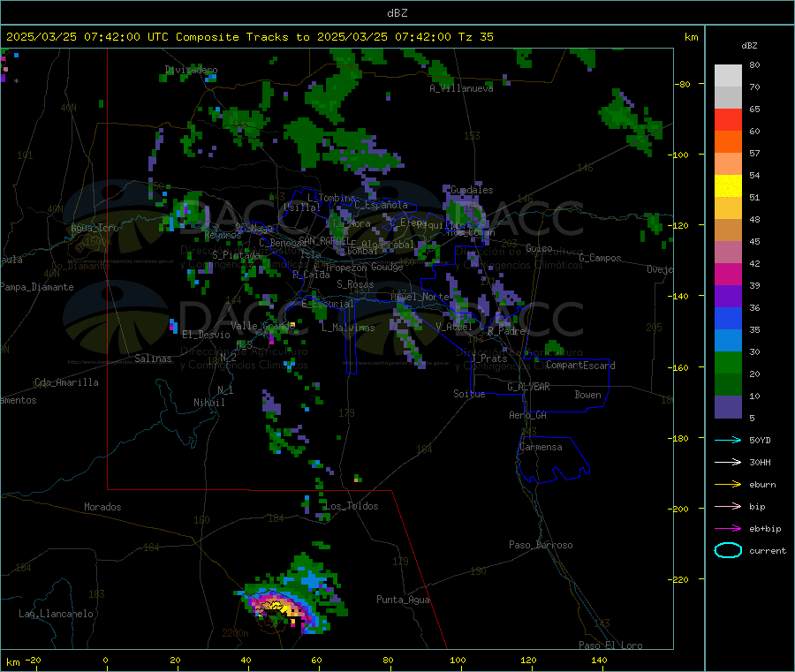Select the light gray 70-80 dBZ swatch
This screenshot has width=795, height=672.
[x=728, y=76]
